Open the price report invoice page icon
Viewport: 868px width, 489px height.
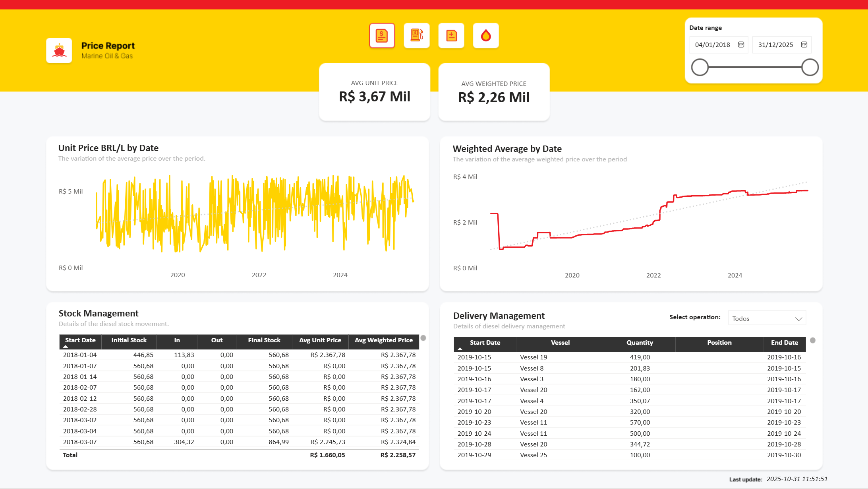click(382, 36)
